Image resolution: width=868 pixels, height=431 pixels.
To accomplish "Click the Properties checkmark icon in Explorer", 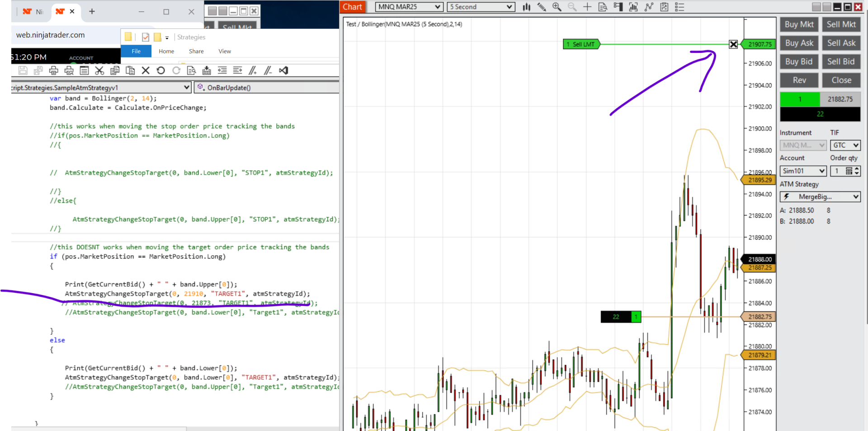I will [146, 37].
